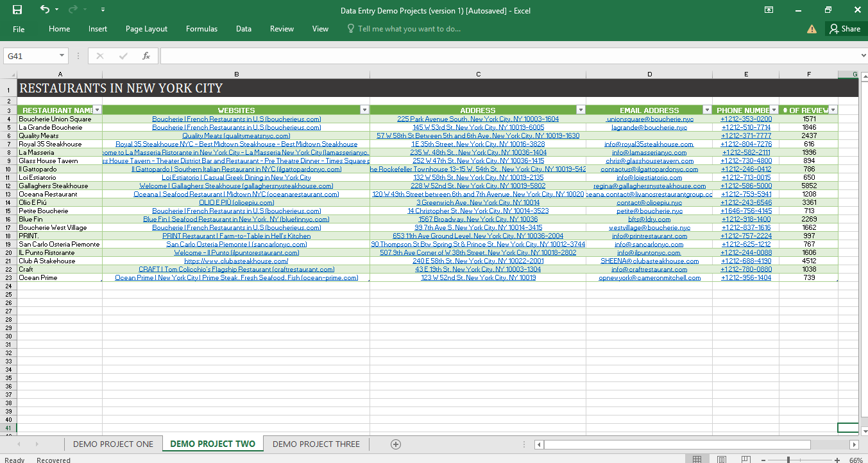Click the Insert Function fx icon
Viewport: 868px width, 463px height.
[x=146, y=57]
